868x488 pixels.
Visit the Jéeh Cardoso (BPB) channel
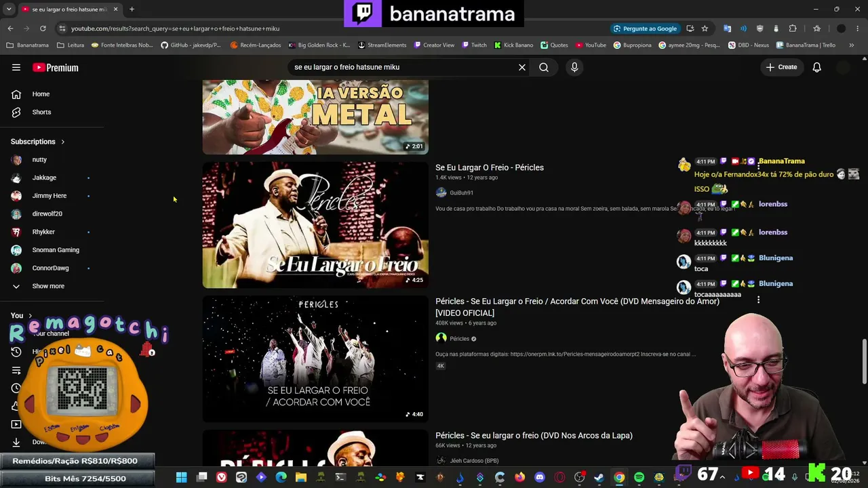point(474,461)
